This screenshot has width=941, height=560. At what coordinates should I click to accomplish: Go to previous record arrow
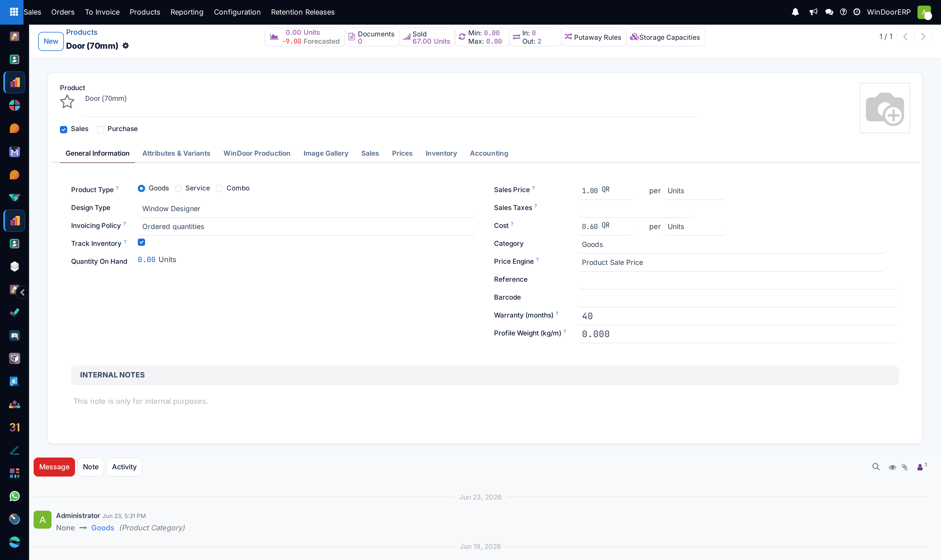point(905,37)
